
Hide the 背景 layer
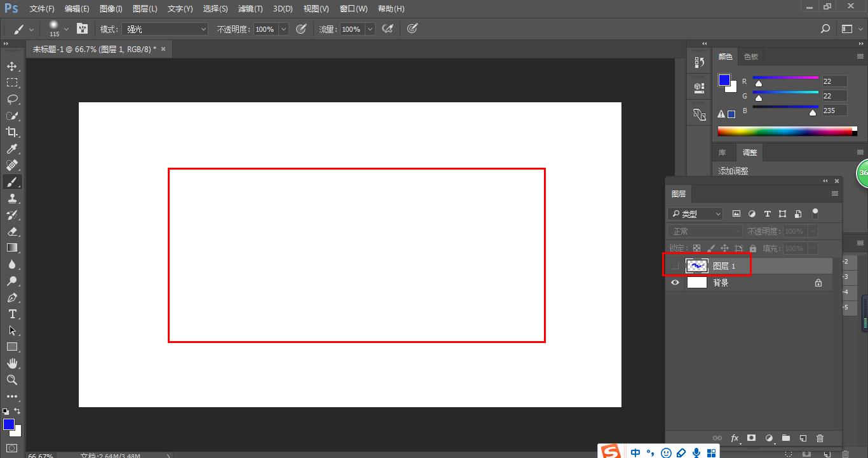(675, 283)
